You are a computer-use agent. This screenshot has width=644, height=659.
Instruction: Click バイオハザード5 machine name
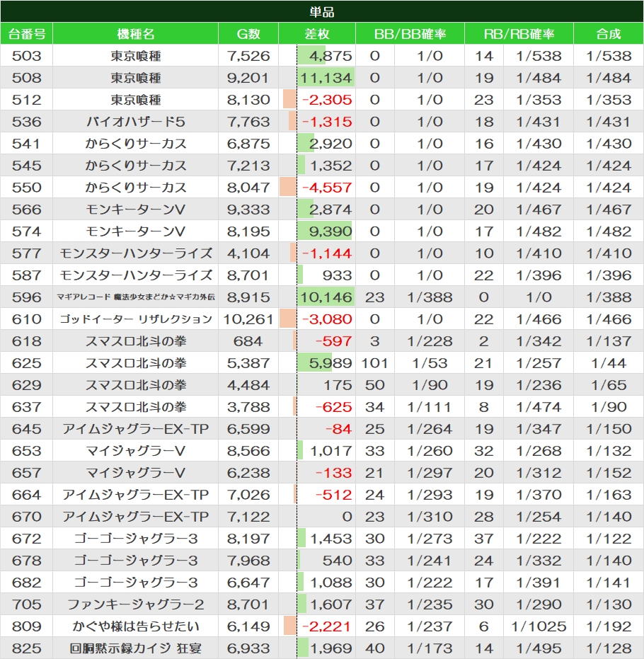136,122
